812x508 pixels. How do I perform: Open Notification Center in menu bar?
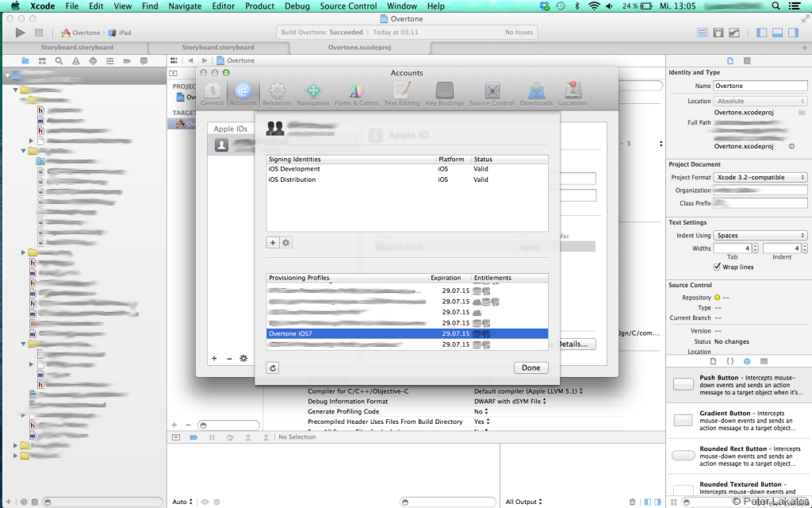[x=794, y=6]
